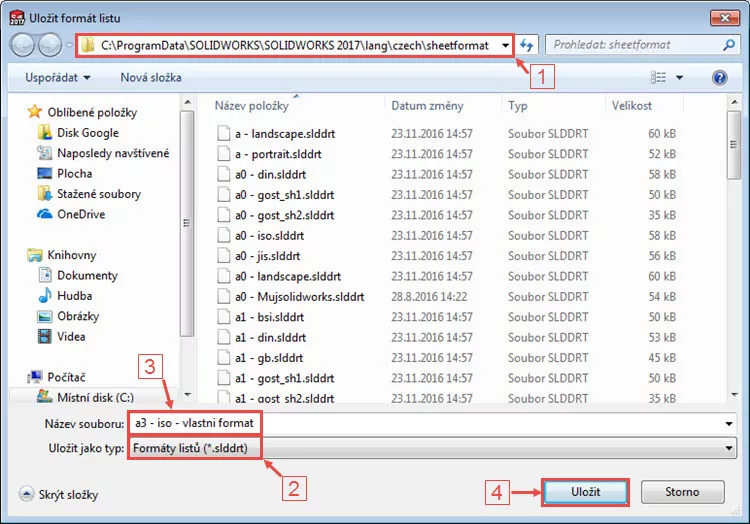750x524 pixels.
Task: Click the 45 kB size cell
Action: pos(662,358)
